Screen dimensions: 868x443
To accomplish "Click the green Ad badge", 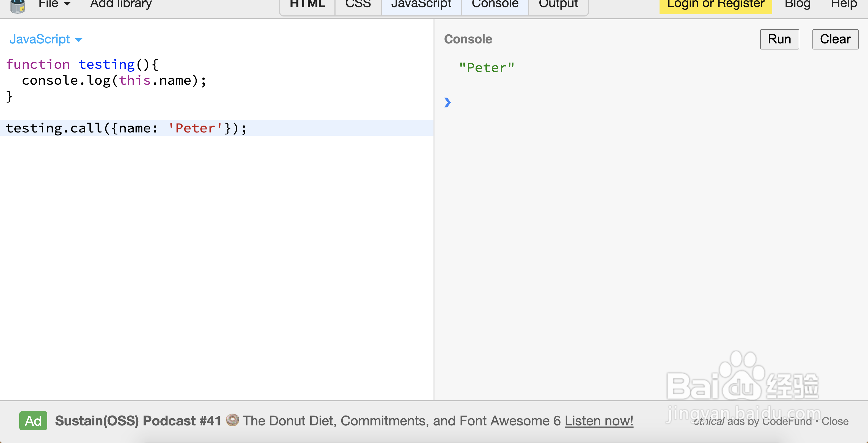I will (33, 421).
